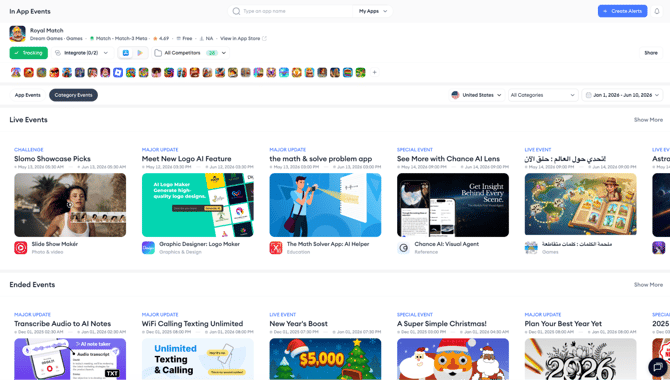
Task: Click the blue Roblox competitor icon
Action: (118, 73)
